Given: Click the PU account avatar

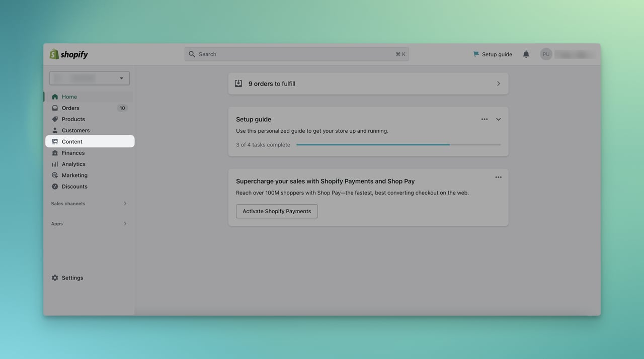Looking at the screenshot, I should [x=546, y=54].
